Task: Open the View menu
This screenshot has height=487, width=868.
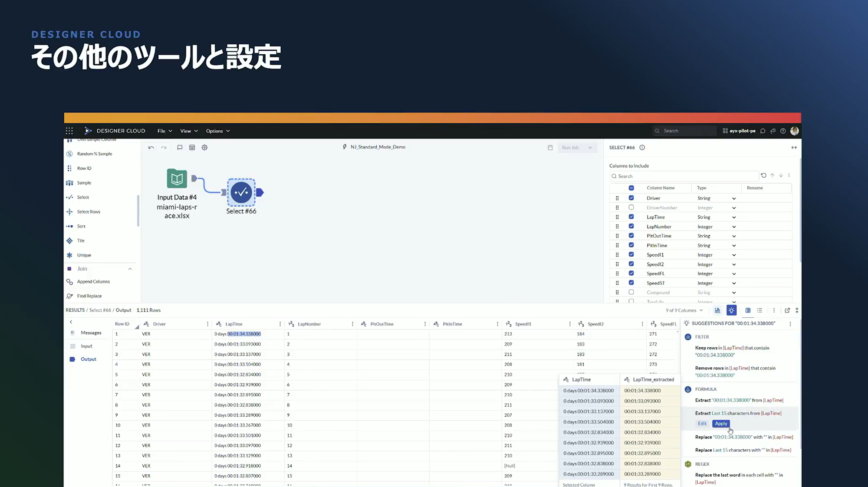Action: pos(189,131)
